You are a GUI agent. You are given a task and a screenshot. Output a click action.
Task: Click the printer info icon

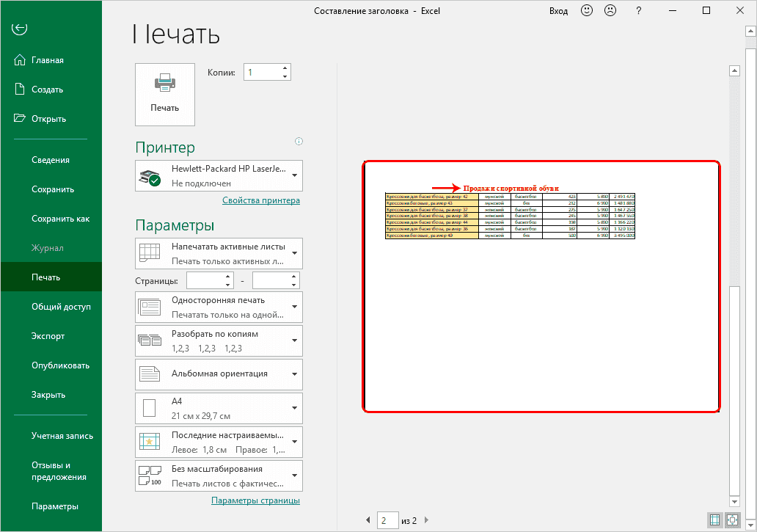(299, 142)
